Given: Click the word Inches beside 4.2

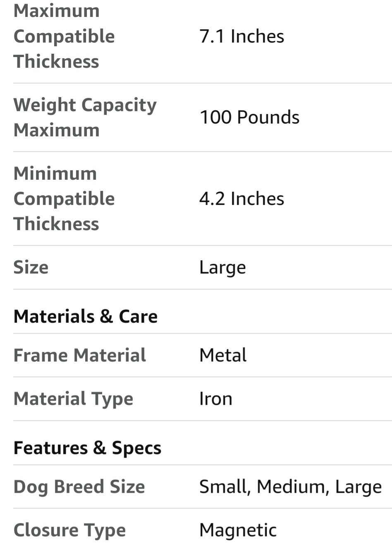Looking at the screenshot, I should [x=257, y=199].
